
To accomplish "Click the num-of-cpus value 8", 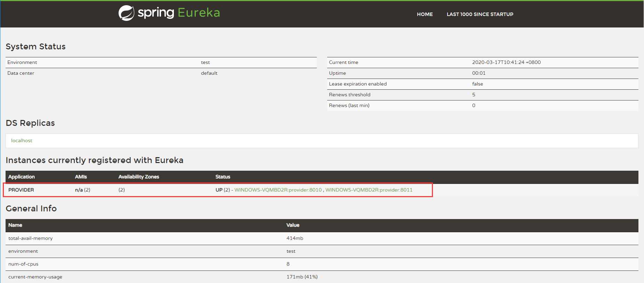I will pyautogui.click(x=288, y=264).
